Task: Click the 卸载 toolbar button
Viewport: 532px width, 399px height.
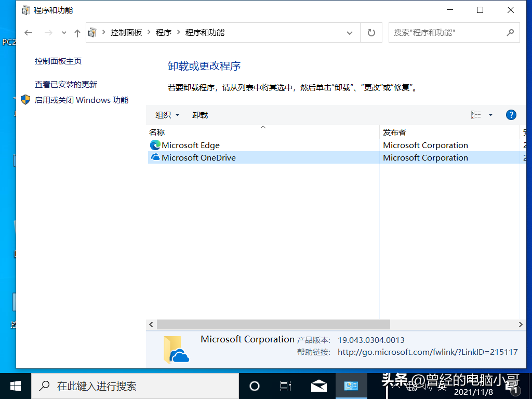Action: coord(200,115)
